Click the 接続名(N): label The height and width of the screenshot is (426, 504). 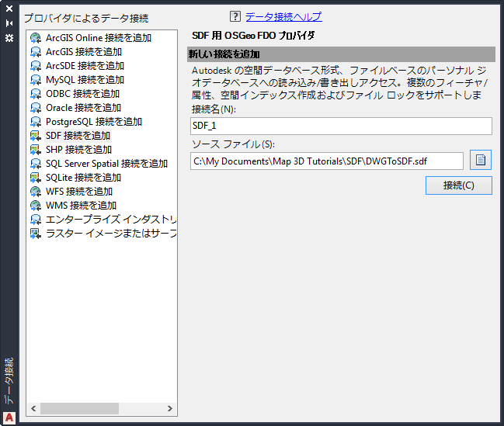point(214,109)
